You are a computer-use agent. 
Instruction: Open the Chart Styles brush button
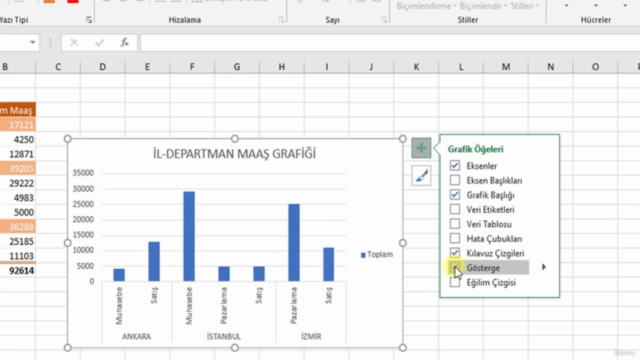point(421,176)
